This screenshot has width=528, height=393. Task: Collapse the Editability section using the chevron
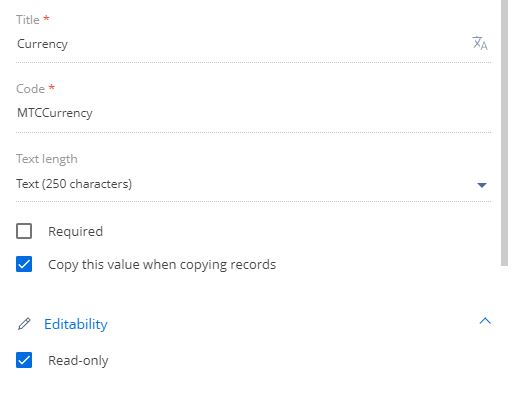pos(485,321)
